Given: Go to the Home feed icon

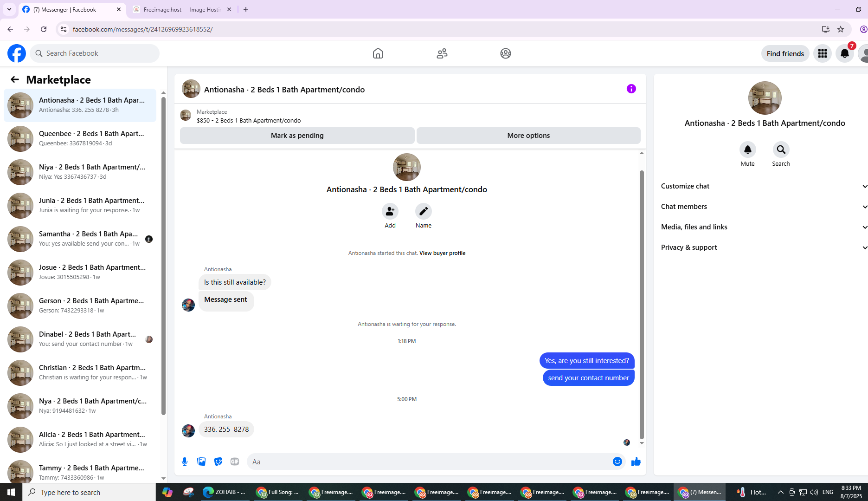Looking at the screenshot, I should pos(378,53).
